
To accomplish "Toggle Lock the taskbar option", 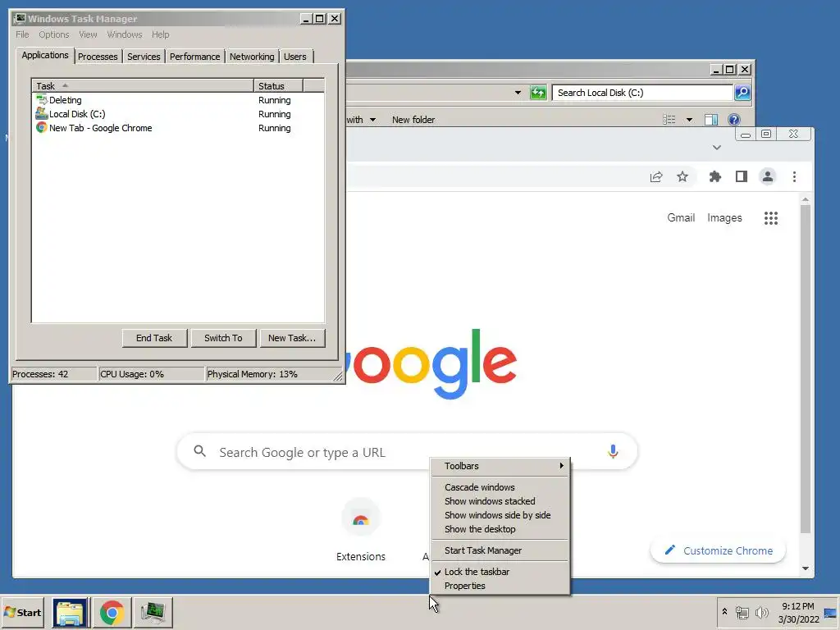I will pyautogui.click(x=501, y=572).
